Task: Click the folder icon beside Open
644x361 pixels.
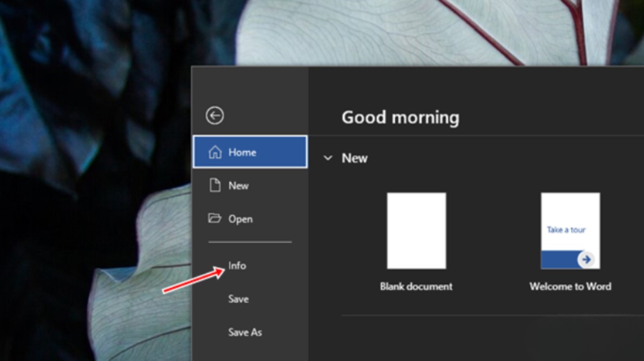Action: point(214,218)
